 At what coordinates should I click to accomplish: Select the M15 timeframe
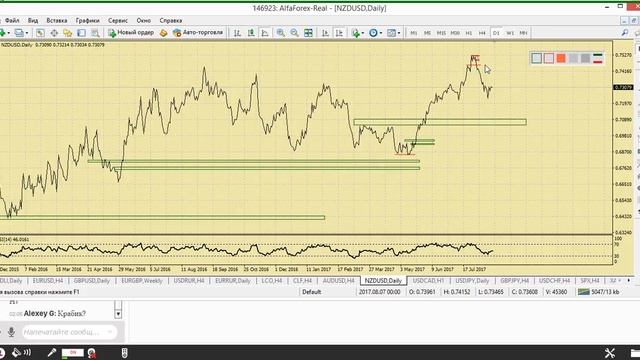tap(441, 33)
